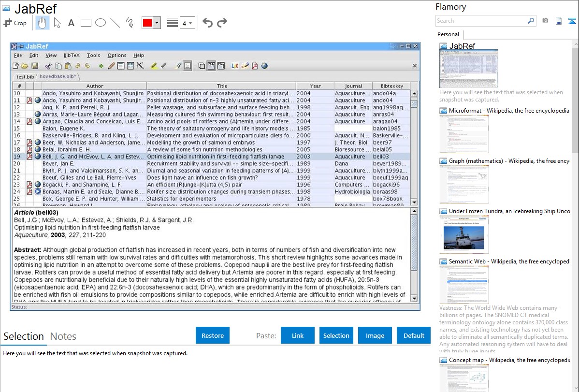Open the BibTeX menu in JabRef
The width and height of the screenshot is (579, 392).
point(72,56)
